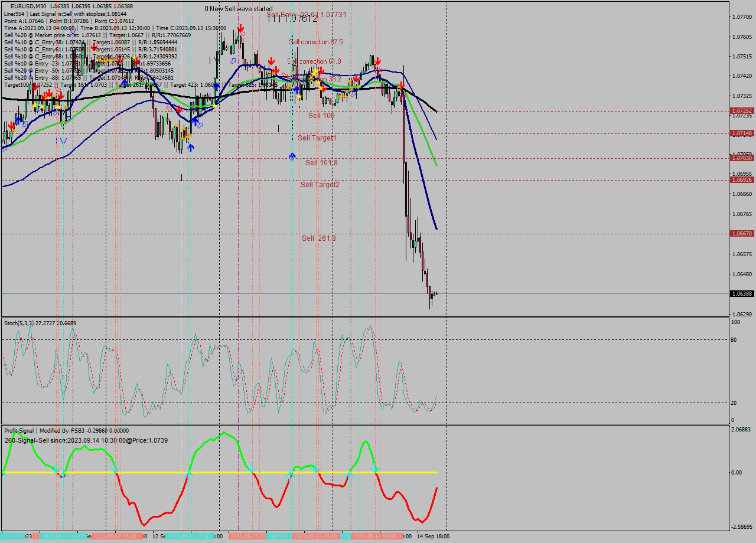Click the stochastic scale value 80

coord(734,340)
